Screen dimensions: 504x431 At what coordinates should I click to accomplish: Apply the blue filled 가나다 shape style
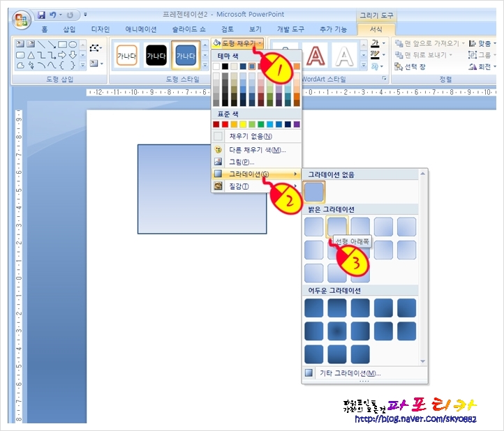click(x=186, y=56)
